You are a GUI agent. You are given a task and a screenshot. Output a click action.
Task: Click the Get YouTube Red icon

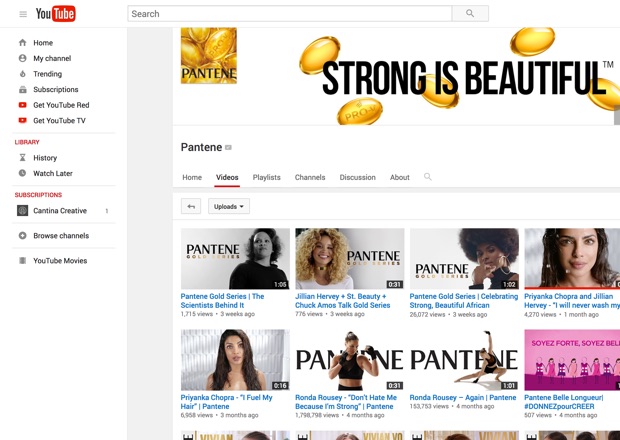click(x=23, y=105)
